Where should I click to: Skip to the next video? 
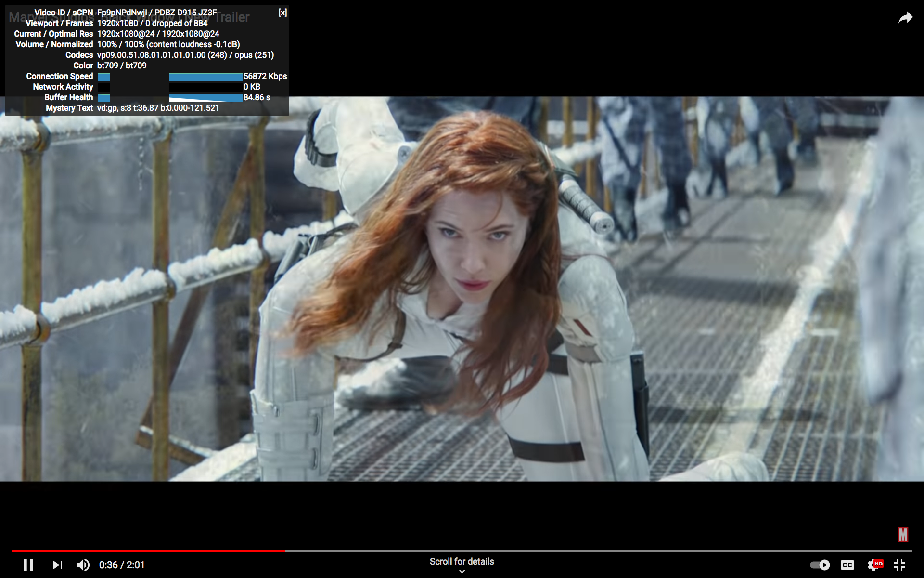pyautogui.click(x=57, y=565)
